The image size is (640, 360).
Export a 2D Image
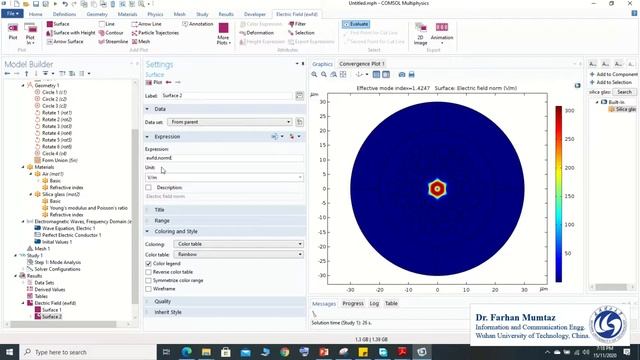point(420,33)
